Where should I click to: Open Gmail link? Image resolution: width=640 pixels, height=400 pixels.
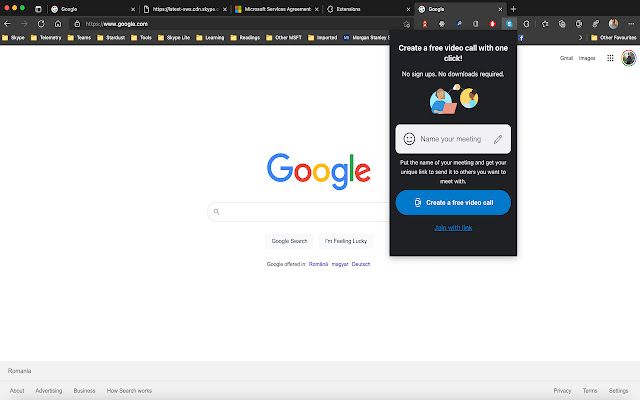[x=566, y=58]
